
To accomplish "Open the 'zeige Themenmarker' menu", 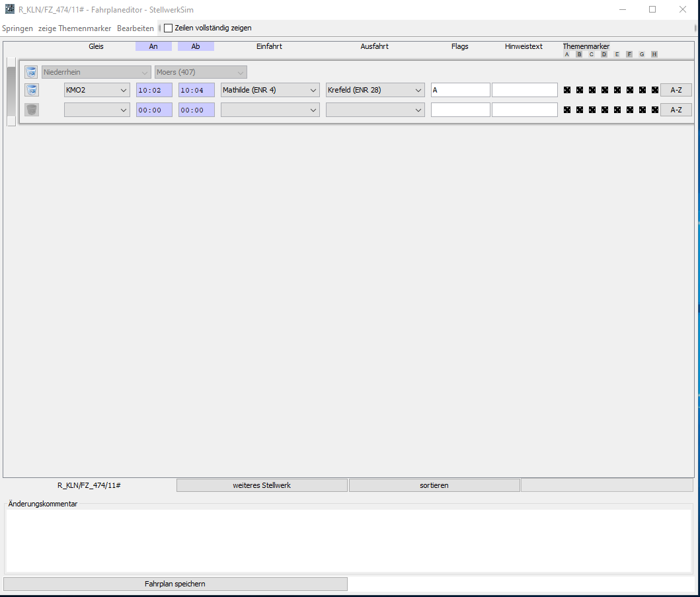I will tap(75, 28).
